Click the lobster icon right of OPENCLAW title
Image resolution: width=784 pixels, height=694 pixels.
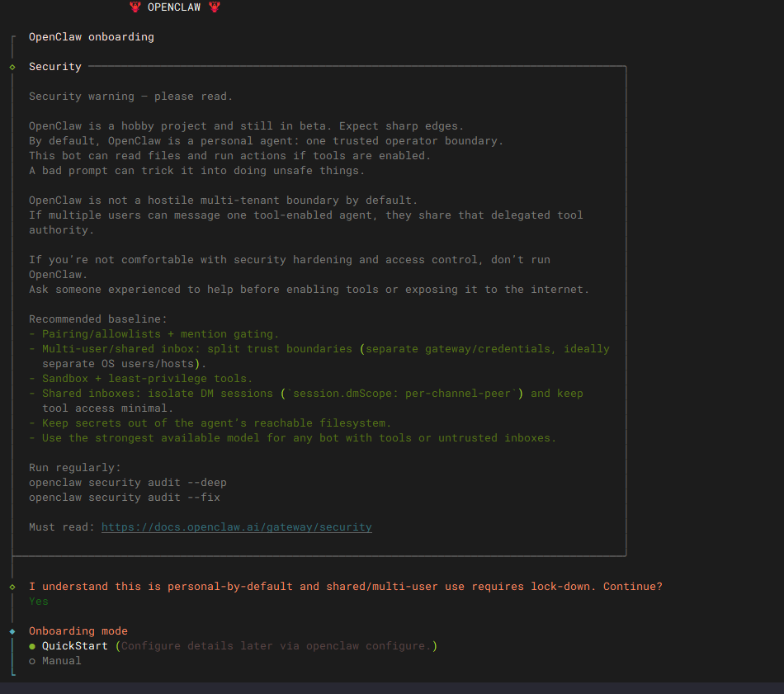coord(215,7)
